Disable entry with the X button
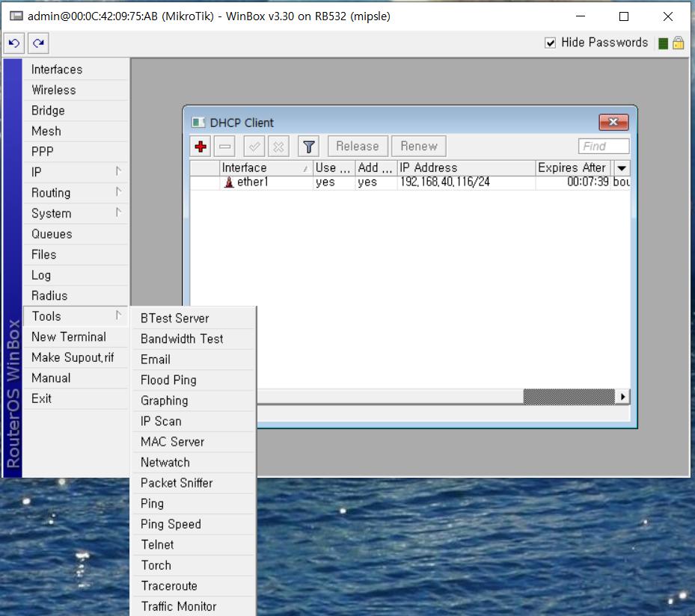The height and width of the screenshot is (616, 695). [x=278, y=146]
